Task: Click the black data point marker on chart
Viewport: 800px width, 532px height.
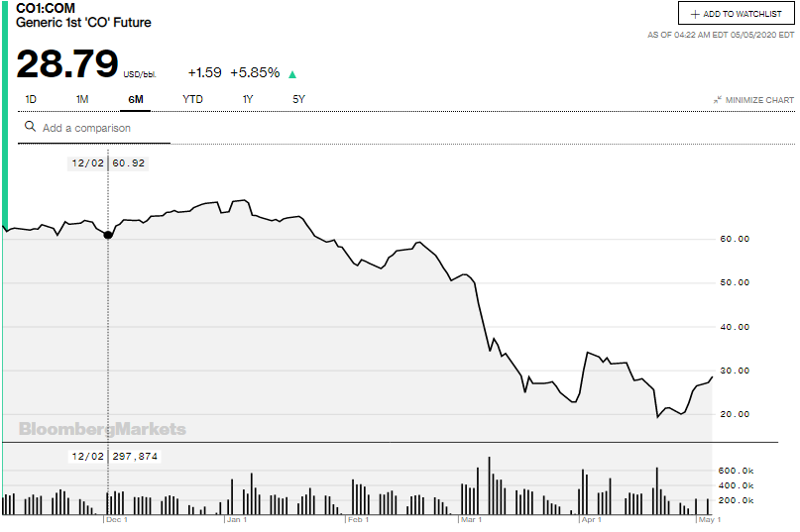Action: tap(108, 235)
